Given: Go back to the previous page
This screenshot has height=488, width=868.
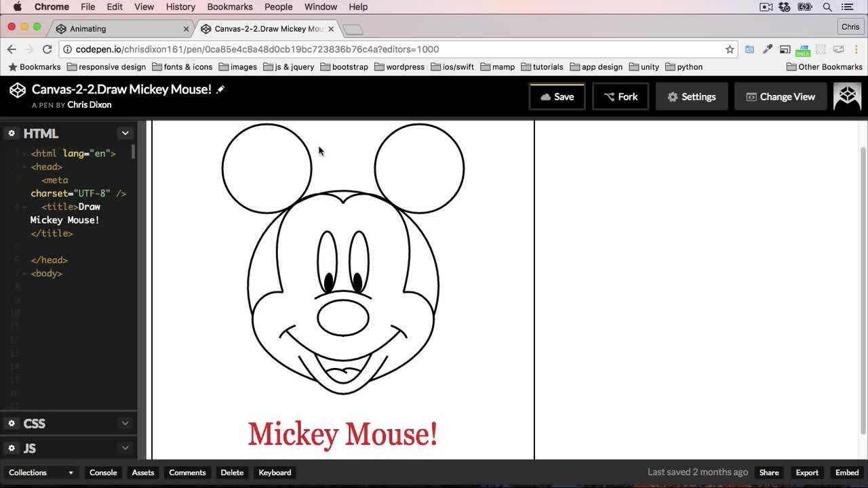Looking at the screenshot, I should point(12,49).
